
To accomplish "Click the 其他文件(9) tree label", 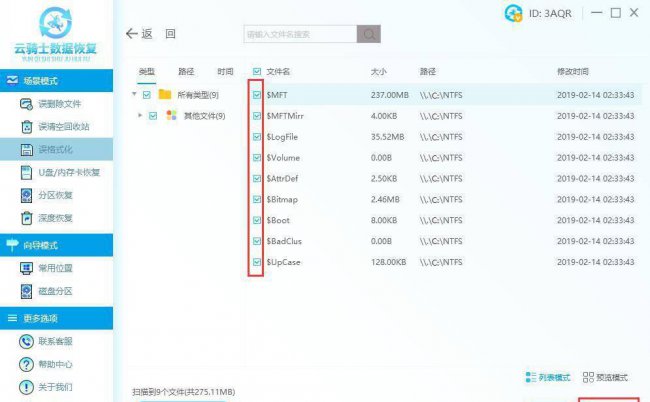I will point(204,116).
